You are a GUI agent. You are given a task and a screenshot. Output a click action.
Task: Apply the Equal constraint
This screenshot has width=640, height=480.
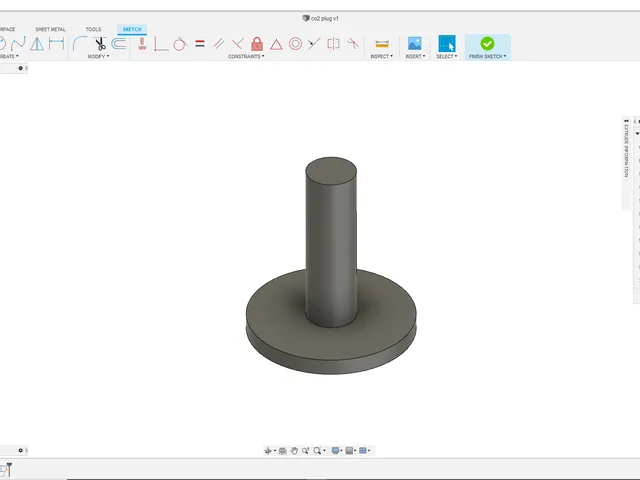[200, 44]
